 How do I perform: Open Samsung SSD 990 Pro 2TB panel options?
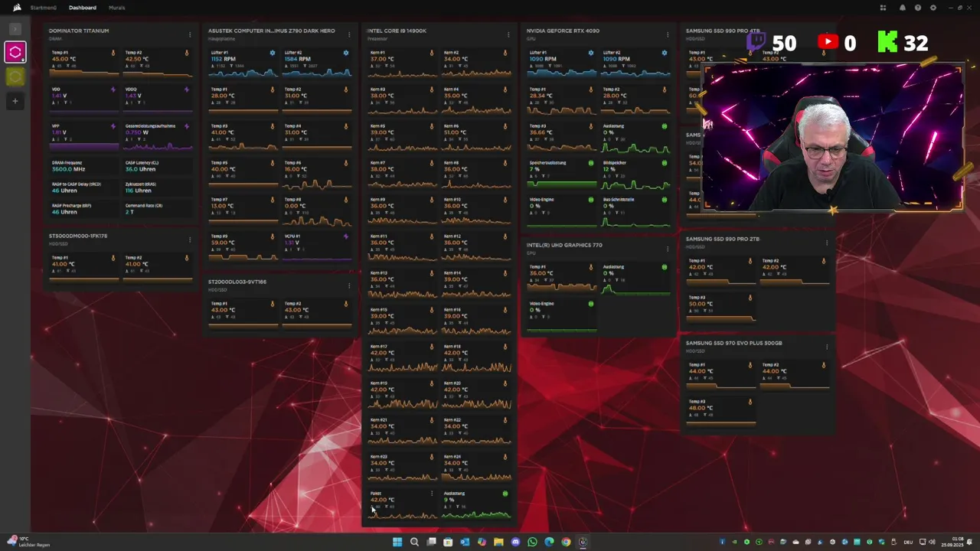pyautogui.click(x=827, y=243)
